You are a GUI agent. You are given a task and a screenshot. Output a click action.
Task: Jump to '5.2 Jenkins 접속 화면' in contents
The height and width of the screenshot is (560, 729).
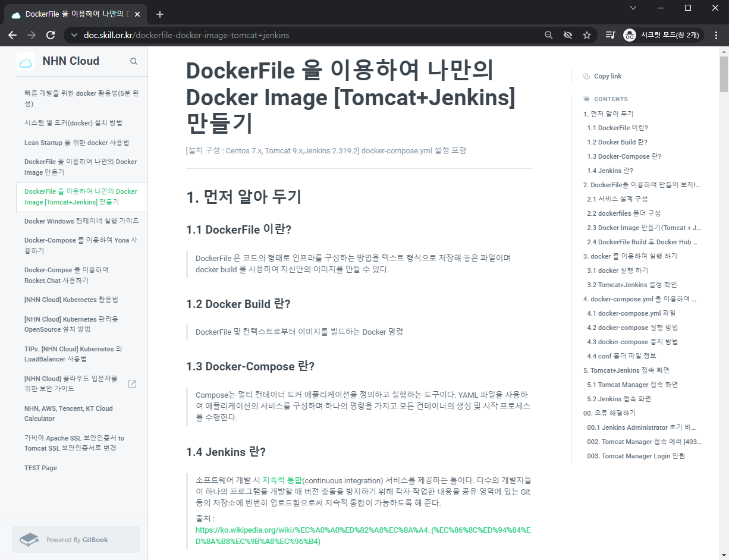(x=618, y=399)
